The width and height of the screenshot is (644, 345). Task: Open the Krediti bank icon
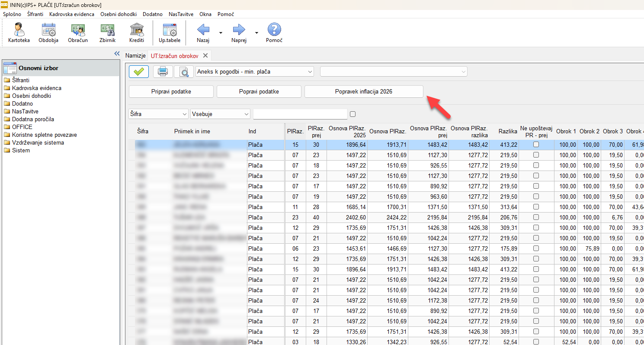pyautogui.click(x=137, y=33)
